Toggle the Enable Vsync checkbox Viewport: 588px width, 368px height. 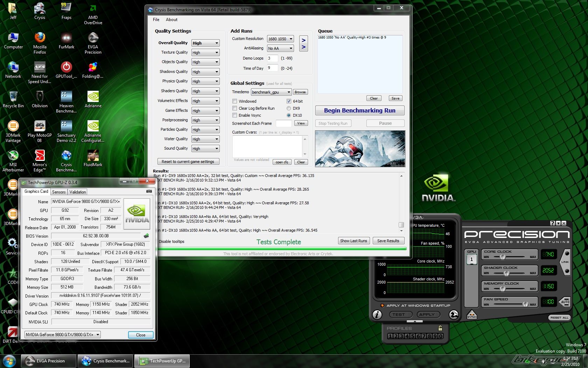tap(235, 115)
